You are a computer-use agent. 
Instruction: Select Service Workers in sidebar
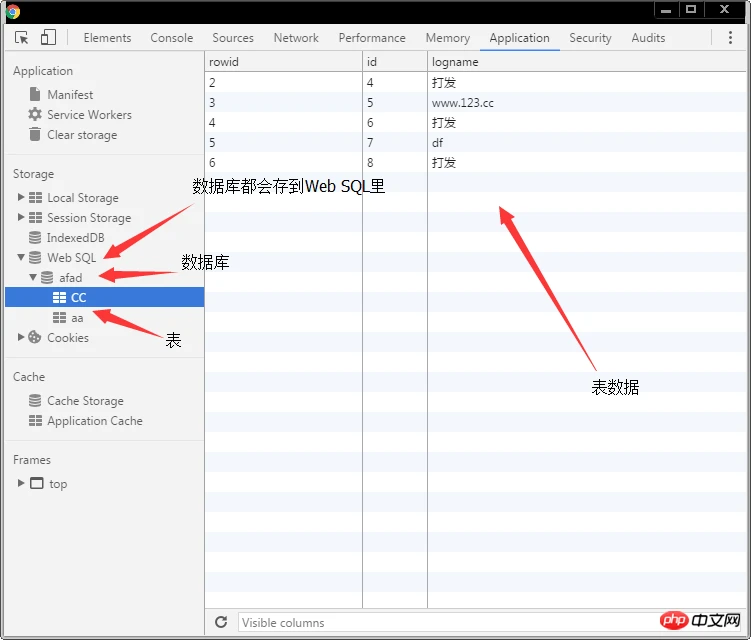(x=89, y=114)
